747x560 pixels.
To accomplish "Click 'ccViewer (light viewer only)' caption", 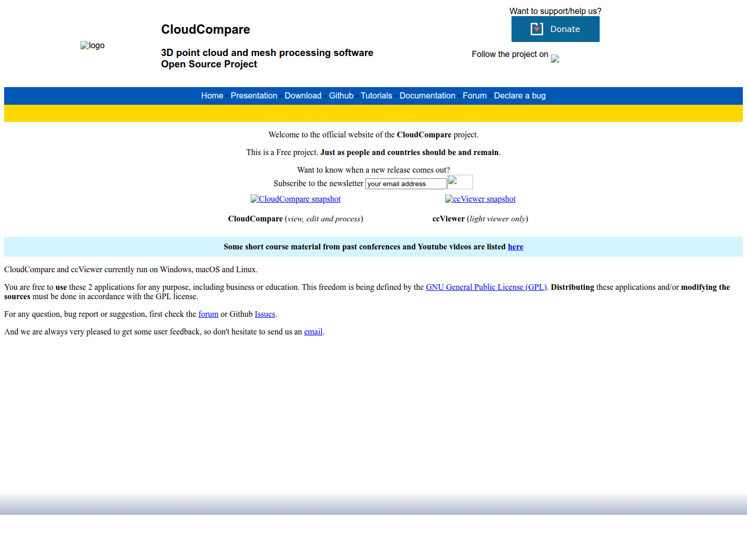I will click(480, 219).
